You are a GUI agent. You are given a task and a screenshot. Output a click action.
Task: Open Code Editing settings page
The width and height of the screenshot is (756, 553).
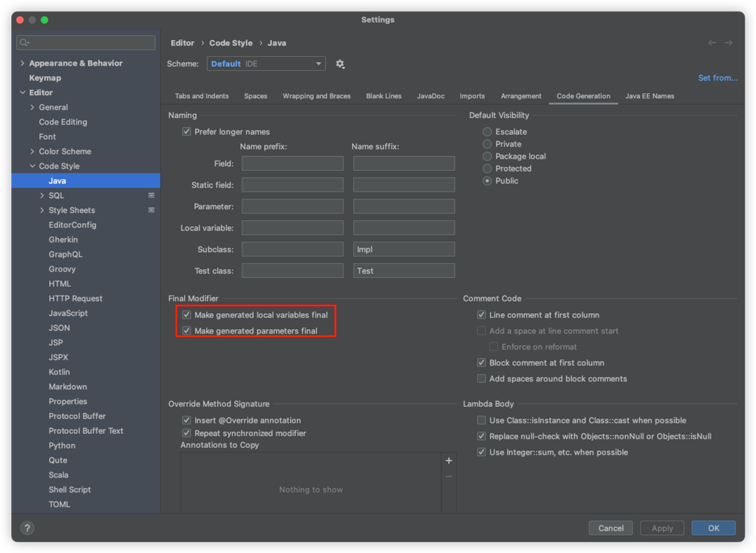pos(63,122)
